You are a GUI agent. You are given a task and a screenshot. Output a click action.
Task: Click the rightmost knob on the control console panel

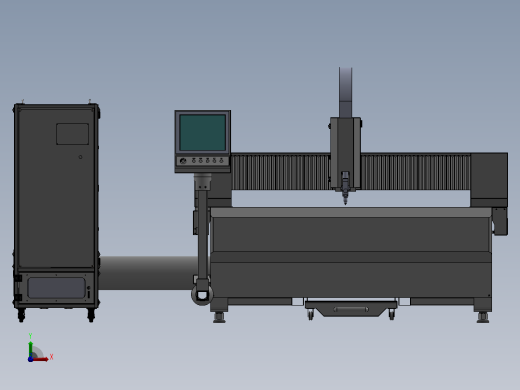[221, 161]
